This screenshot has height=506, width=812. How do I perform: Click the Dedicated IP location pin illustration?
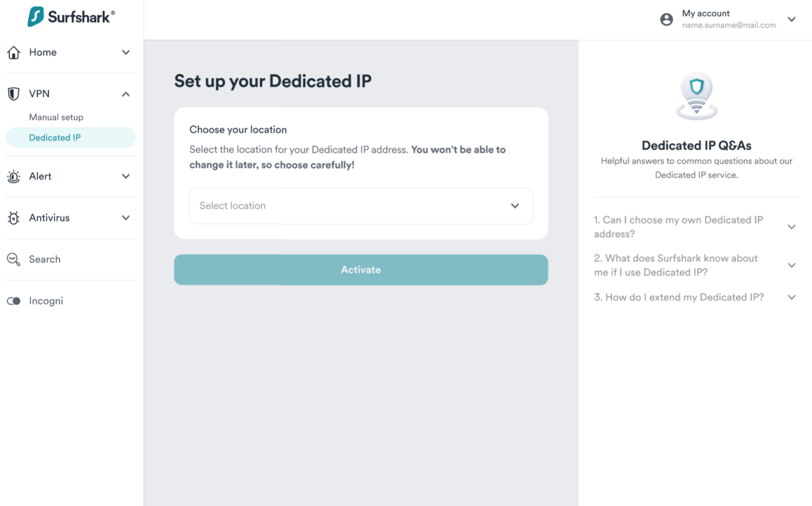pos(697,96)
